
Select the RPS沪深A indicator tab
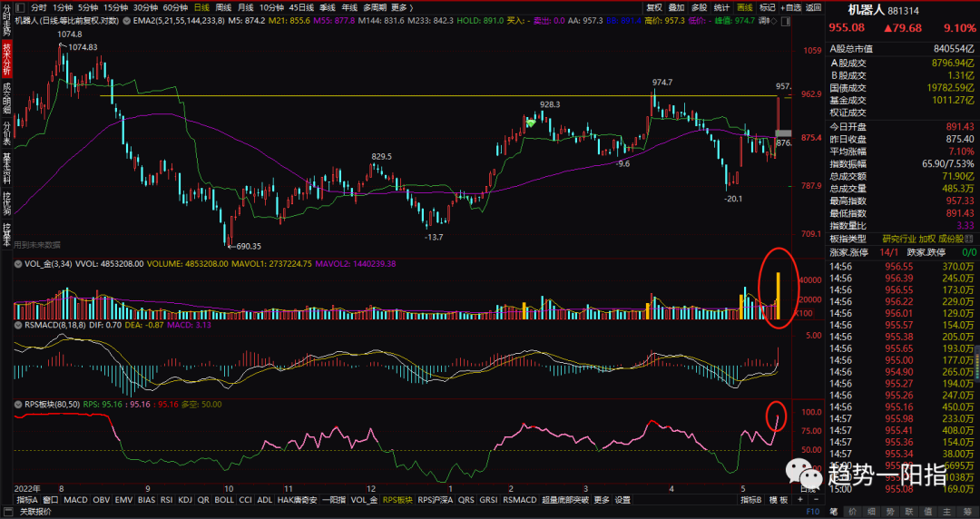(435, 500)
